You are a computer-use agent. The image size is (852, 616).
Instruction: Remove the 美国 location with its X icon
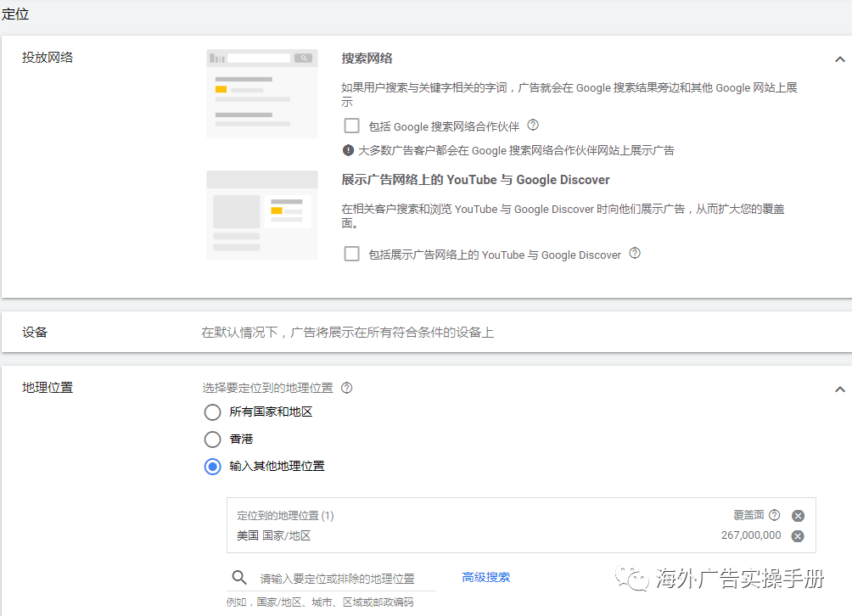click(798, 536)
